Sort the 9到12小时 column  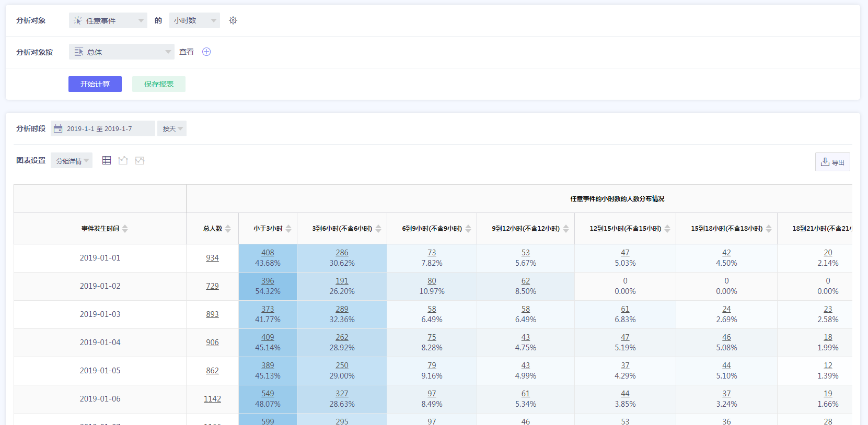pos(566,229)
